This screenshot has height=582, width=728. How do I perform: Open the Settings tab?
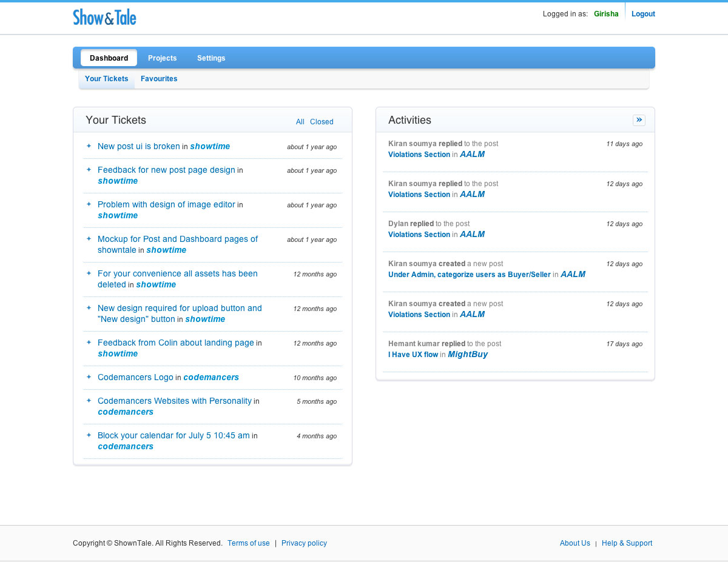point(211,58)
